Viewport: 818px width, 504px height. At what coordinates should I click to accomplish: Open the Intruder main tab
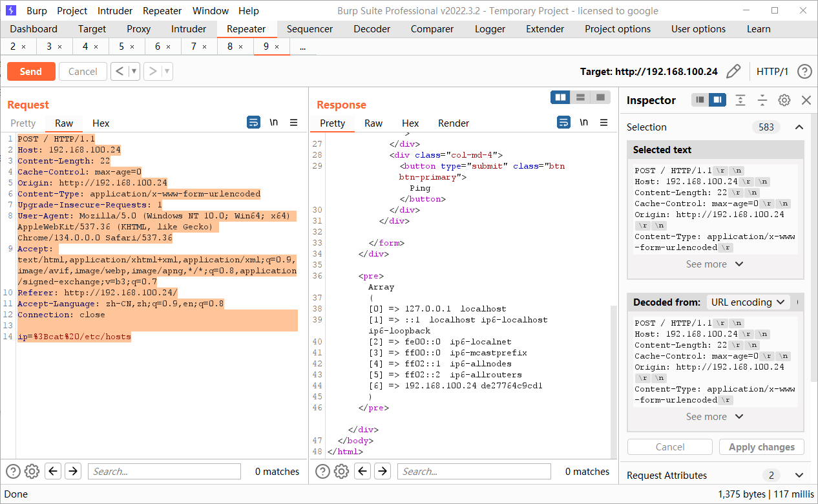[189, 29]
